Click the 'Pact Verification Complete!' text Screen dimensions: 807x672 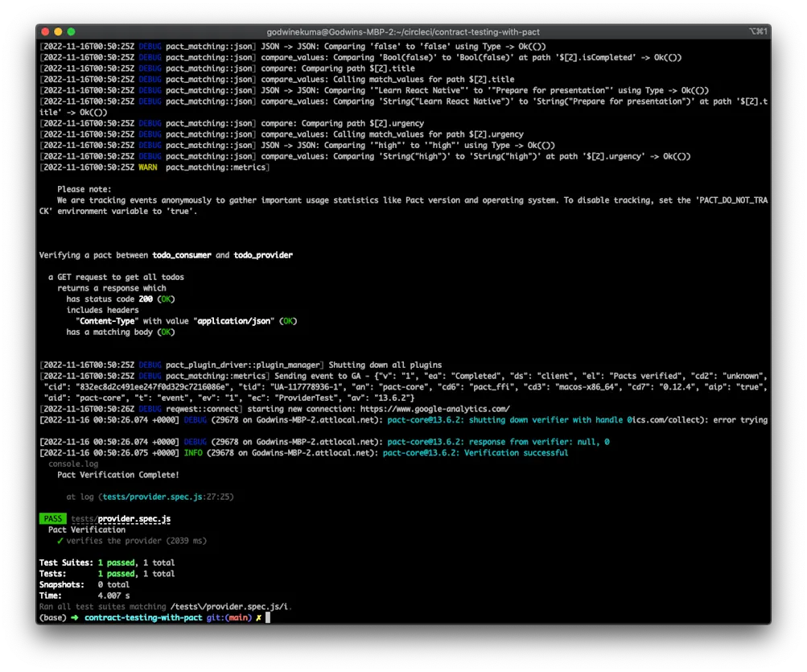(117, 475)
